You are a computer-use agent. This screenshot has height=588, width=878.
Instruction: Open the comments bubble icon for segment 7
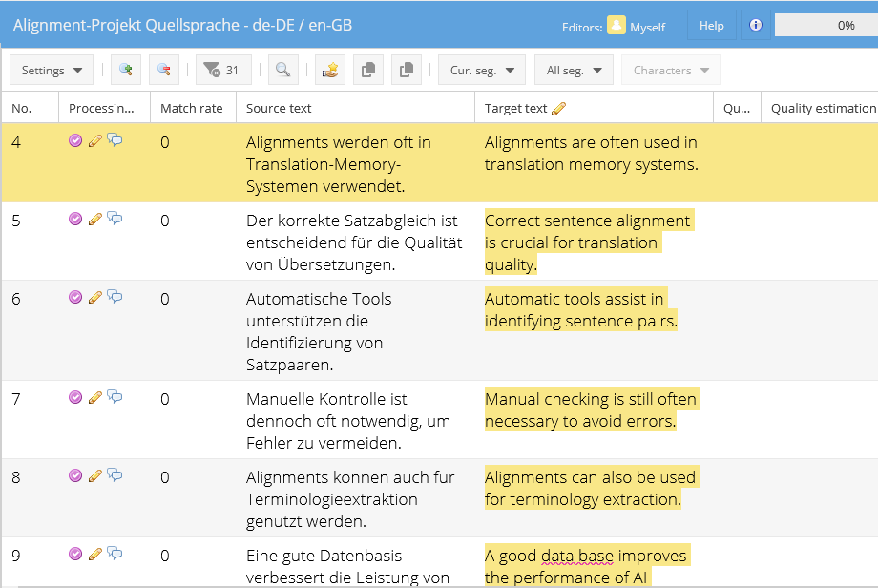click(115, 397)
